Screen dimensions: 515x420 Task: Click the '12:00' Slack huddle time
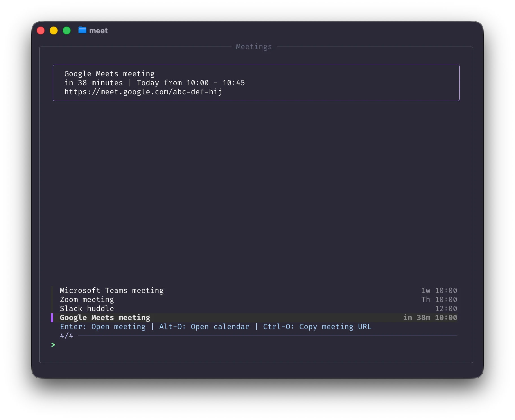(446, 309)
